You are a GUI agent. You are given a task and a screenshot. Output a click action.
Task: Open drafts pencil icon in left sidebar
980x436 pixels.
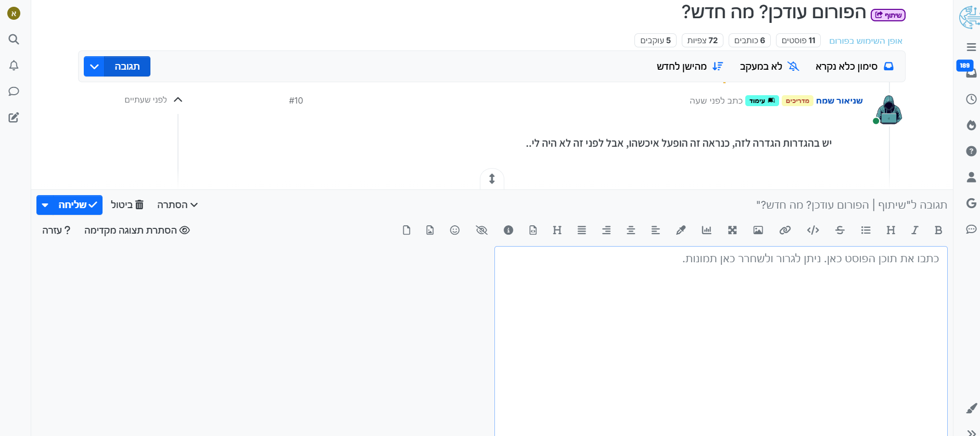click(14, 118)
